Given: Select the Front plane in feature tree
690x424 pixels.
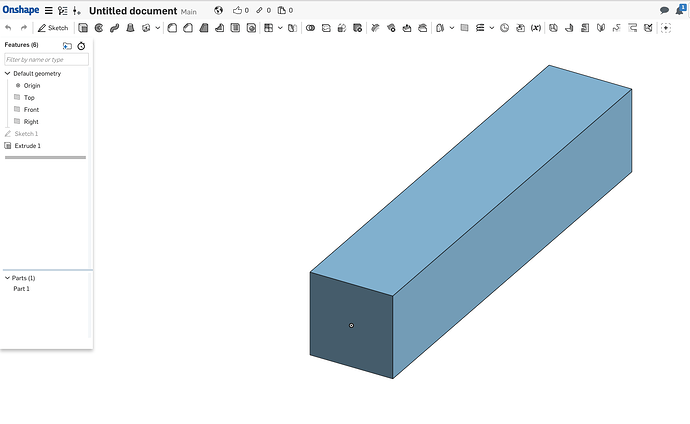Looking at the screenshot, I should (31, 110).
